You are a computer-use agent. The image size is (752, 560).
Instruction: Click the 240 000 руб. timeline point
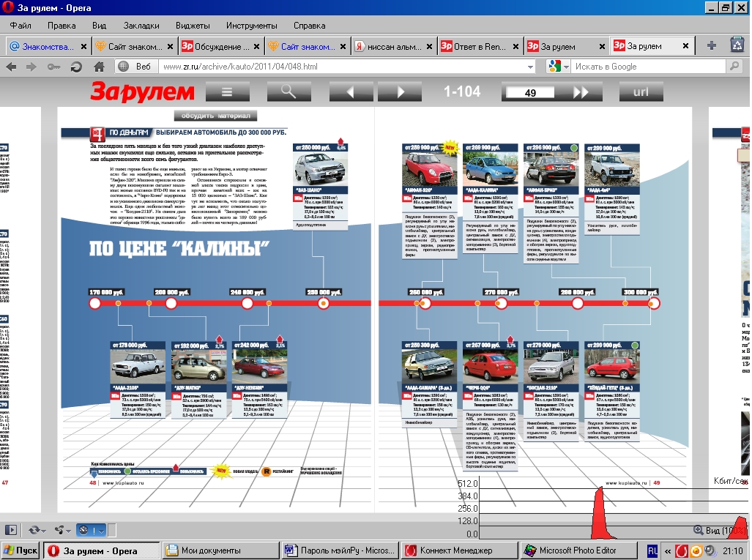[247, 303]
